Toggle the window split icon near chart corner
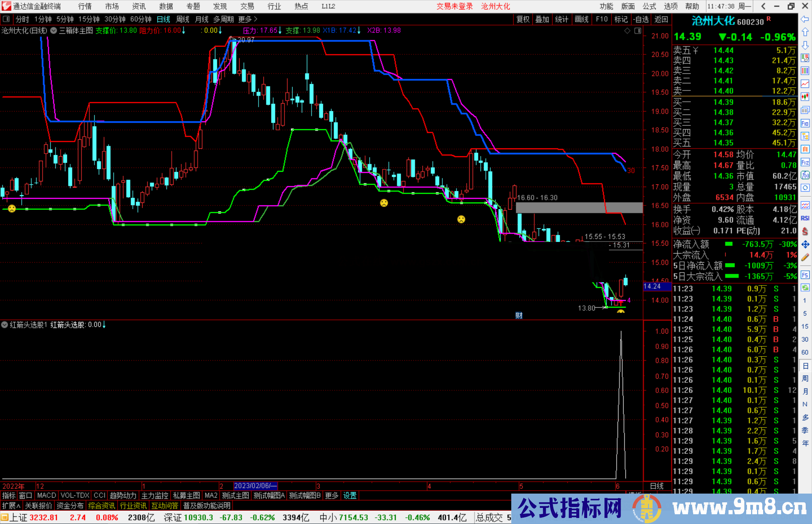Image resolution: width=812 pixels, height=524 pixels. point(638,31)
